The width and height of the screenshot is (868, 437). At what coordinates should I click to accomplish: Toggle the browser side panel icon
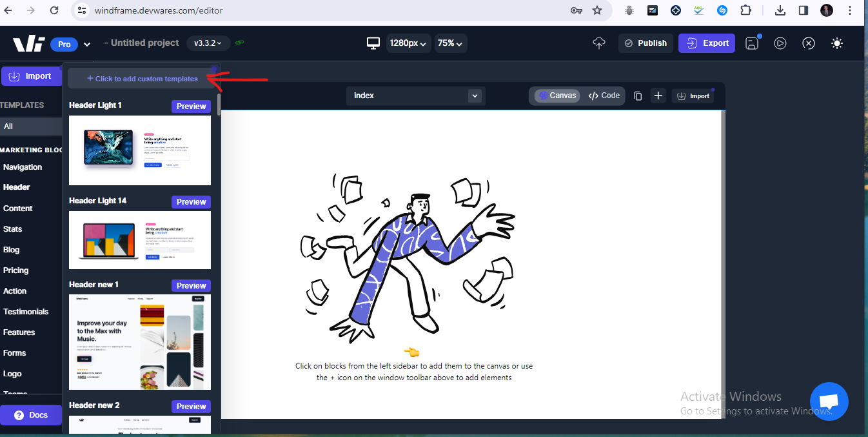click(x=804, y=10)
